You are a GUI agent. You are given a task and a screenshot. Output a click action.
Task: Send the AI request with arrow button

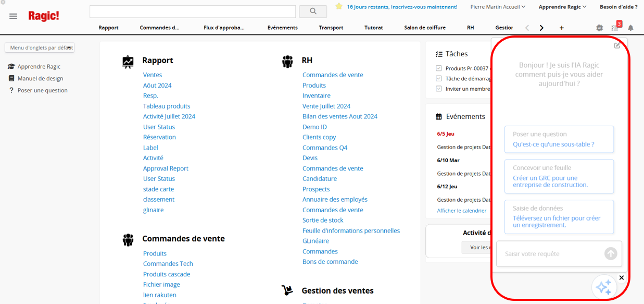click(x=611, y=253)
